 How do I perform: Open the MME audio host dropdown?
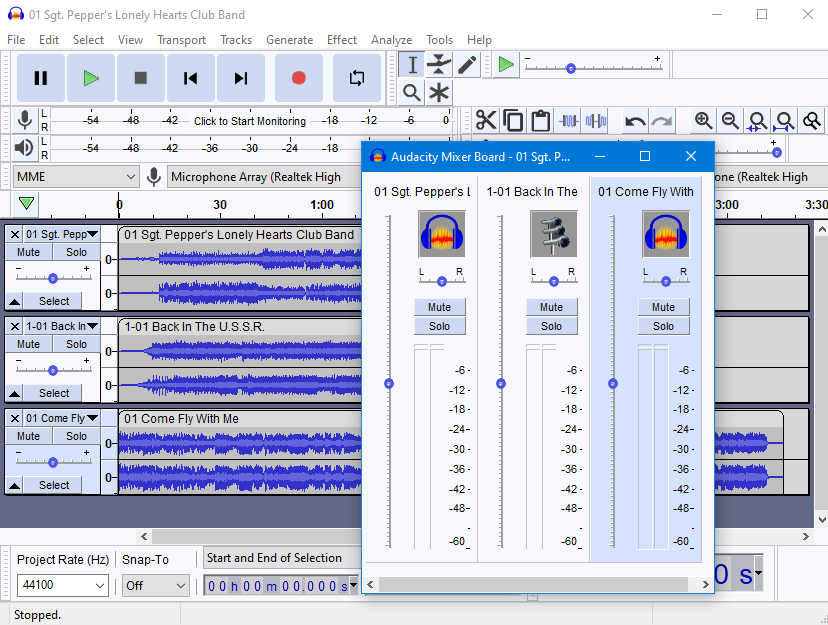(76, 177)
